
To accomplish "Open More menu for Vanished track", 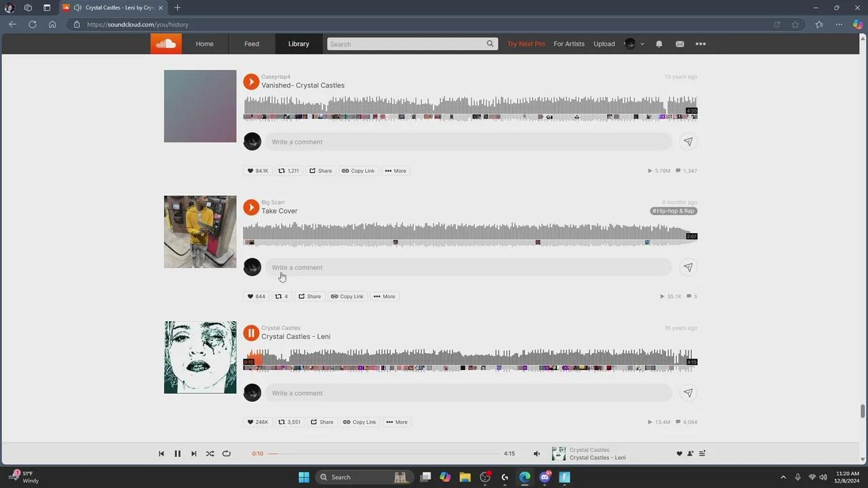I will coord(395,171).
